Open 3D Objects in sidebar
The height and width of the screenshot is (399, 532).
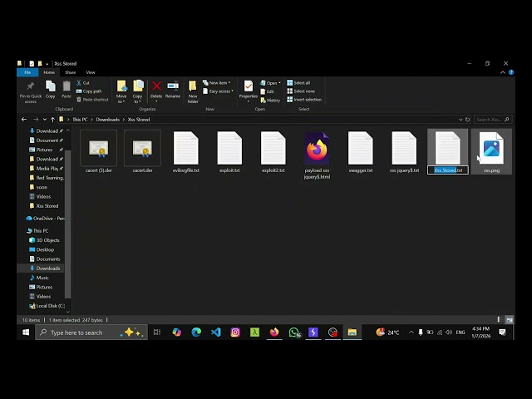click(x=44, y=240)
